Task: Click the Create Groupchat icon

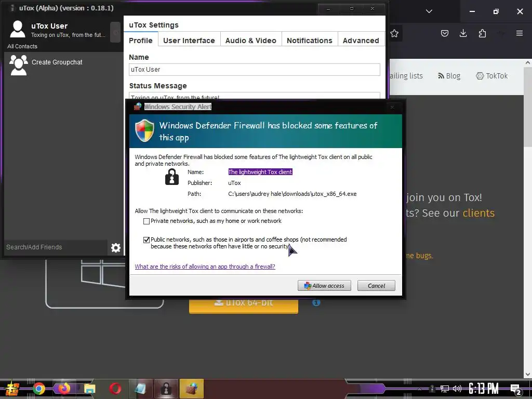Action: pyautogui.click(x=19, y=64)
